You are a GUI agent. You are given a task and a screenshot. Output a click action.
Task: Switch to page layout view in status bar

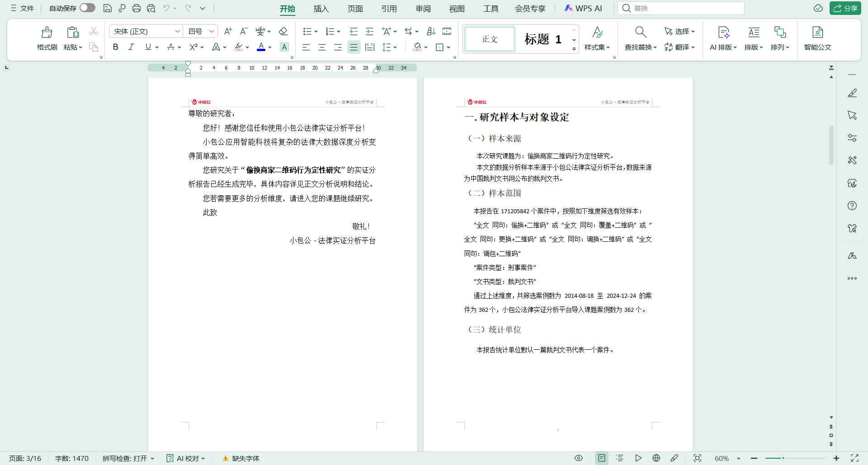pyautogui.click(x=602, y=458)
